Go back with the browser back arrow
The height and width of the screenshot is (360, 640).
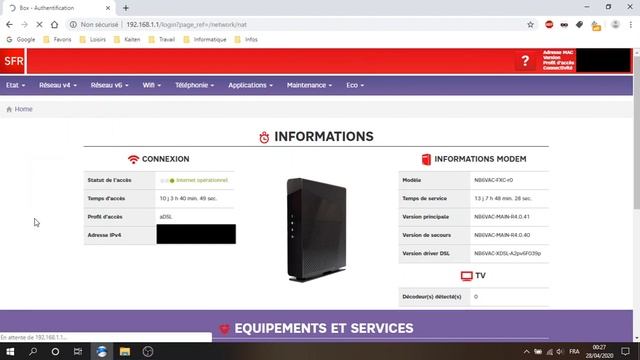tap(9, 24)
